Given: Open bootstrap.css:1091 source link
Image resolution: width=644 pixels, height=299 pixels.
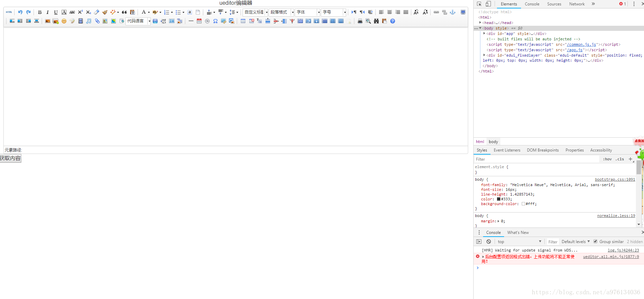Looking at the screenshot, I should [615, 179].
